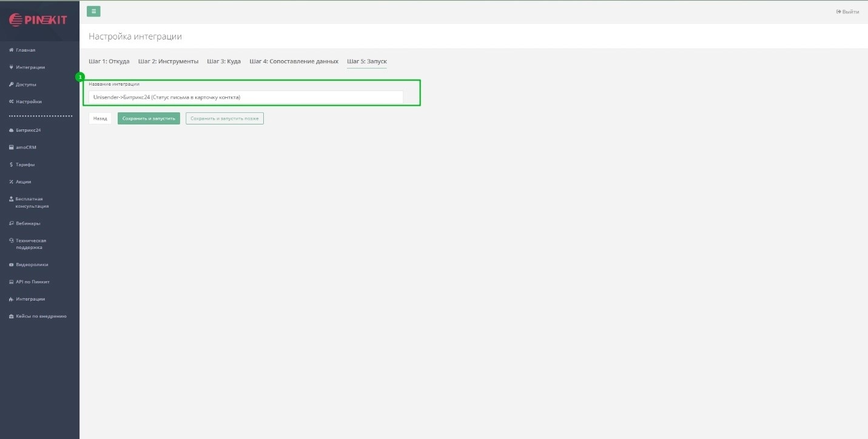Select Битрикс24 cloud icon in sidebar
Image resolution: width=868 pixels, height=439 pixels.
point(11,130)
